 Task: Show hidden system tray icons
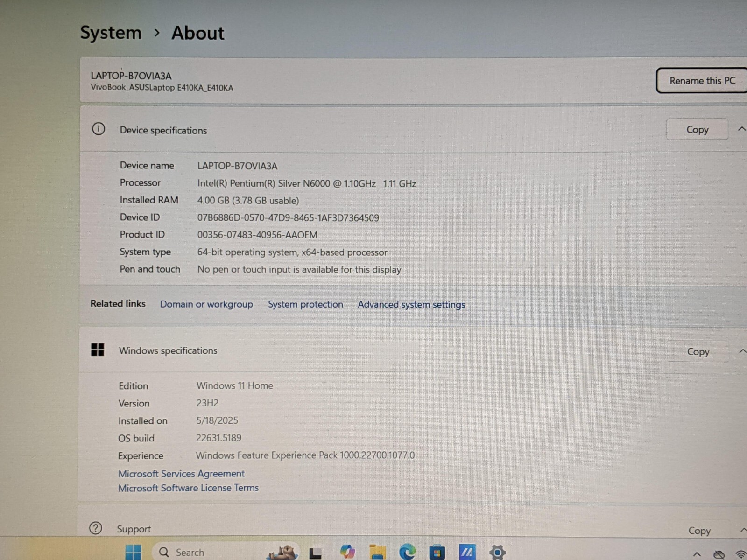697,554
